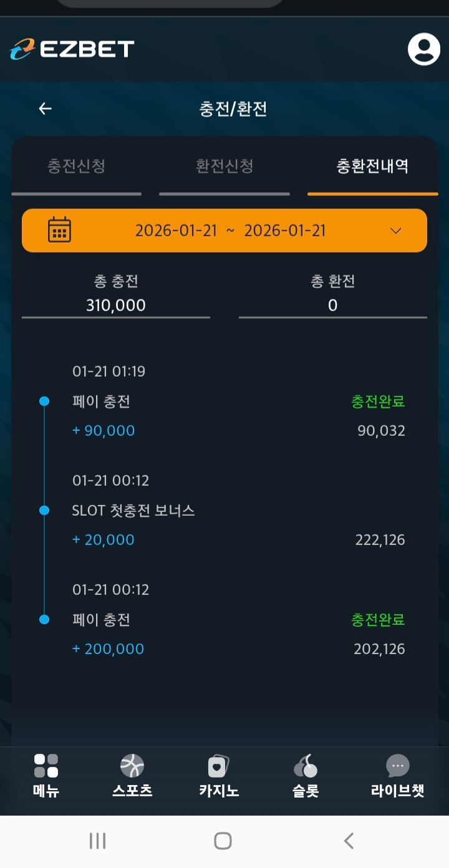Image resolution: width=449 pixels, height=868 pixels.
Task: Open the user profile icon
Action: point(423,49)
